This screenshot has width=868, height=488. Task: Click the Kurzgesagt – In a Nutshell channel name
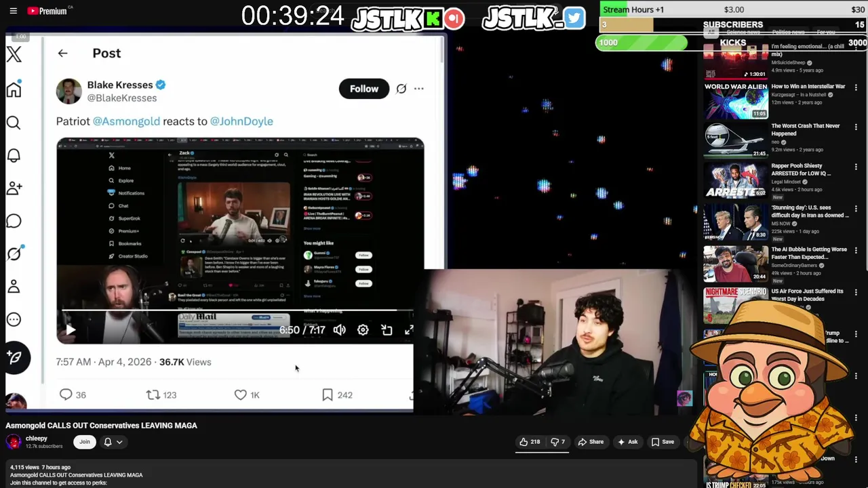coord(798,95)
